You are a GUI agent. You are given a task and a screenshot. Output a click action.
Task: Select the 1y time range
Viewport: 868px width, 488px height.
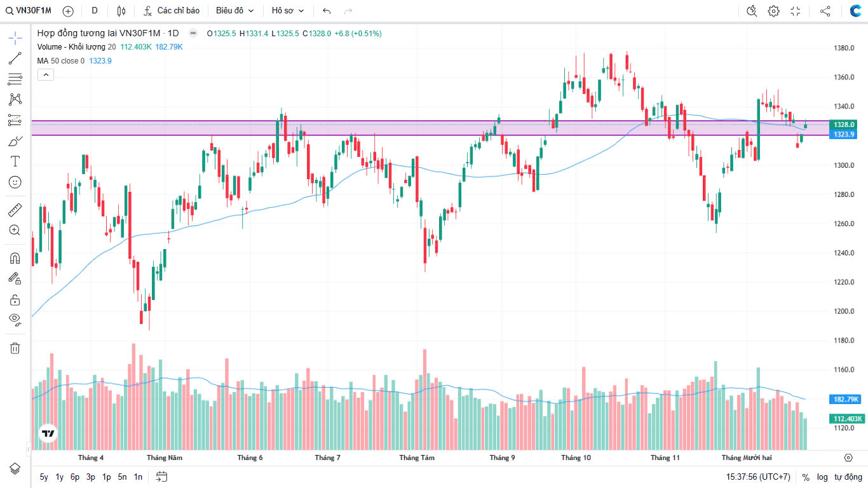60,477
